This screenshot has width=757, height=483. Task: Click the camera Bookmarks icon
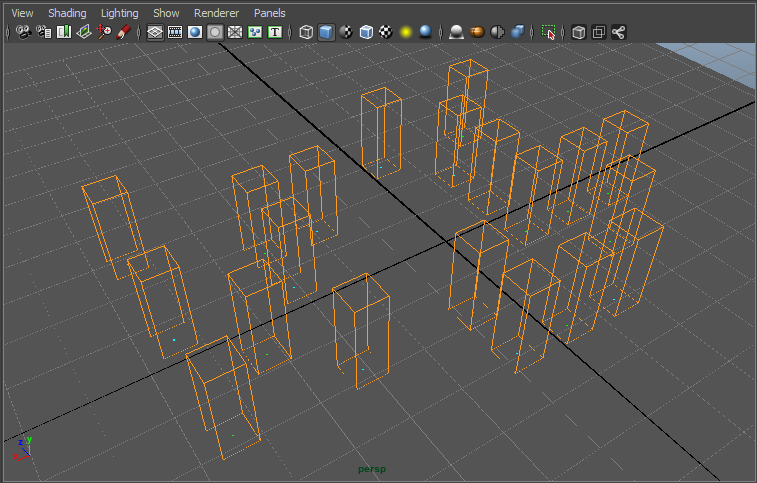tap(64, 32)
